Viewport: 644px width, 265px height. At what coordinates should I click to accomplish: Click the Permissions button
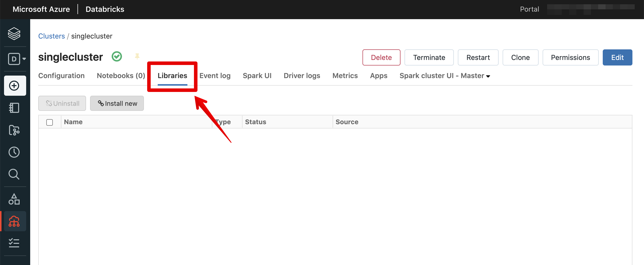(570, 57)
